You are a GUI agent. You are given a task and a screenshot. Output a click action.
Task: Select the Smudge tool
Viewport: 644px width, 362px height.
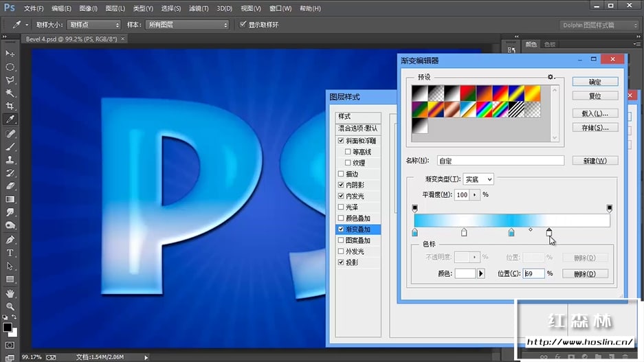pyautogui.click(x=10, y=213)
